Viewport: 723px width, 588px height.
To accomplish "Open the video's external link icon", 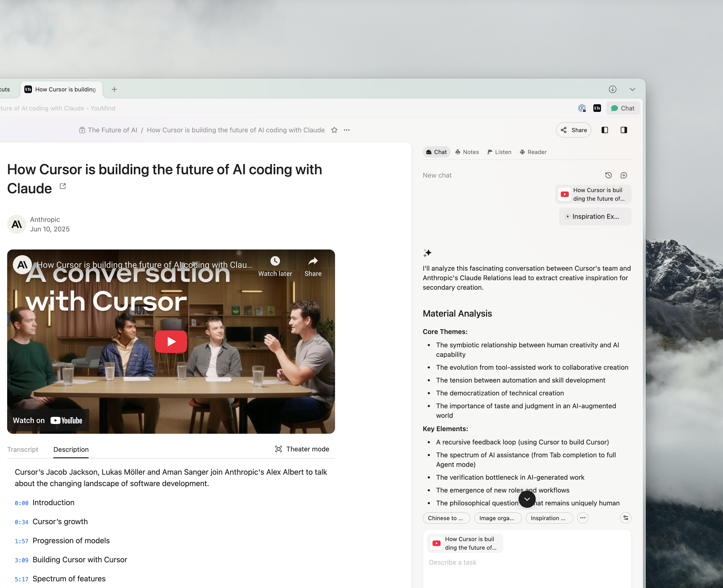I will (x=63, y=186).
